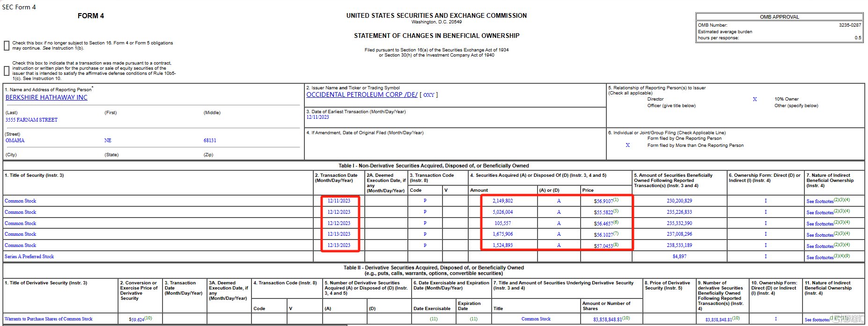868x326 pixels.
Task: Click the X beside More than One Reporting Person
Action: (628, 145)
